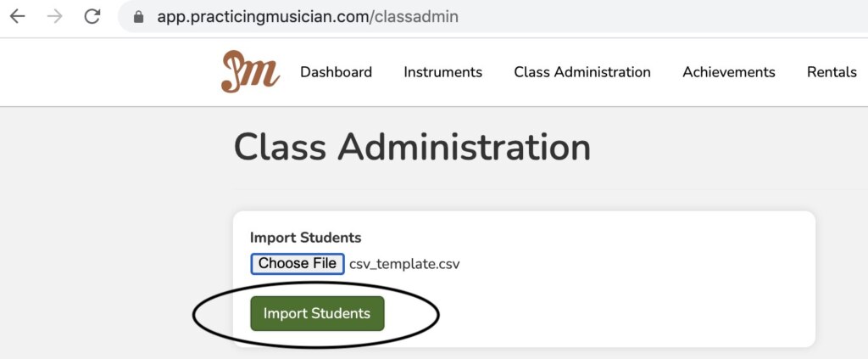Click the browser forward arrow
Image resolution: width=868 pixels, height=359 pixels.
pos(55,16)
